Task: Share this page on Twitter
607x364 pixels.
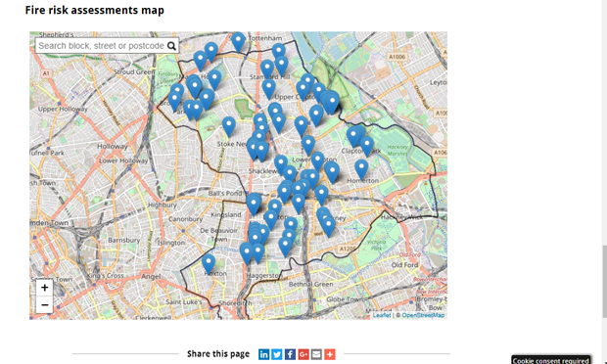Action: pos(277,354)
